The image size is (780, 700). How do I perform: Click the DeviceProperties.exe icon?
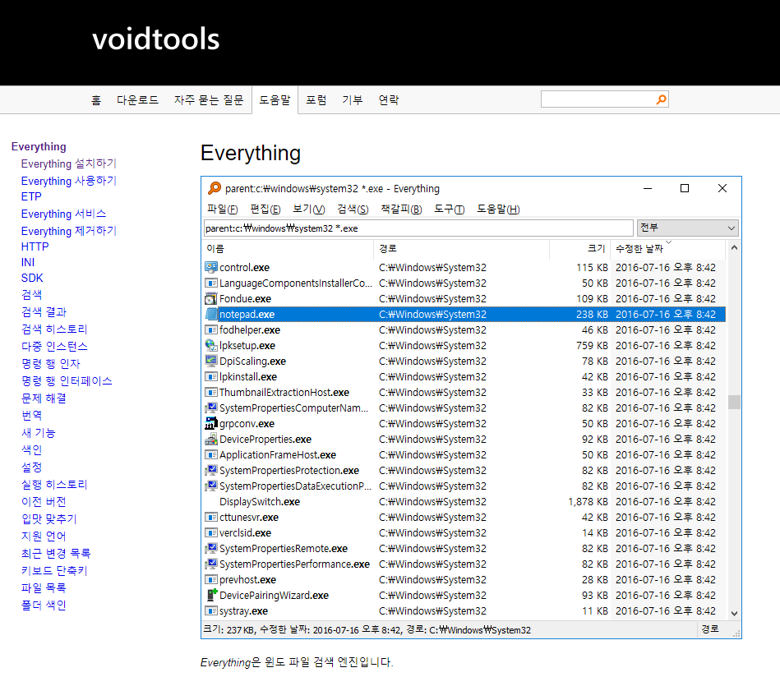pos(211,439)
